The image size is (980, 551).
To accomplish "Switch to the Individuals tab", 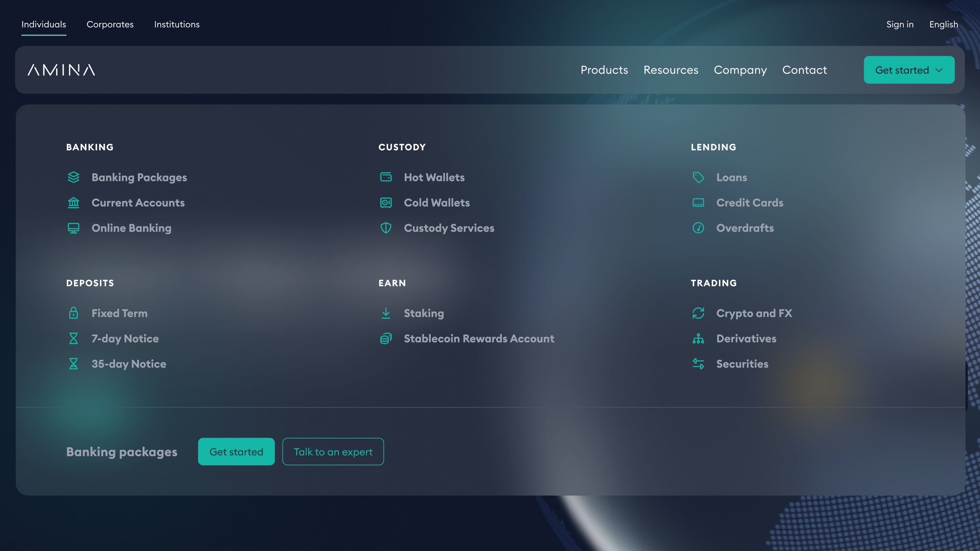I will 43,24.
